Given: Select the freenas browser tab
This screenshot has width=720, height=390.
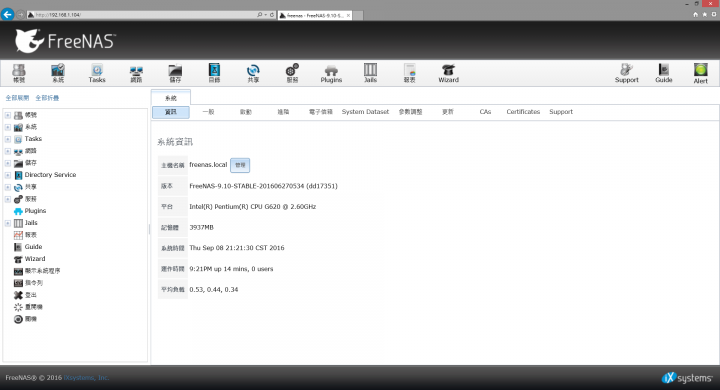Looking at the screenshot, I should 315,15.
